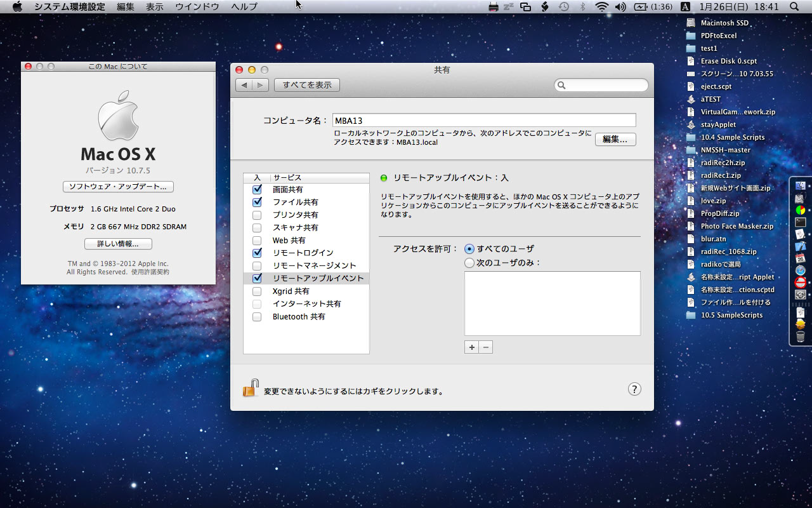Open the Apple menu
Screen dimensions: 812x508
click(x=17, y=6)
